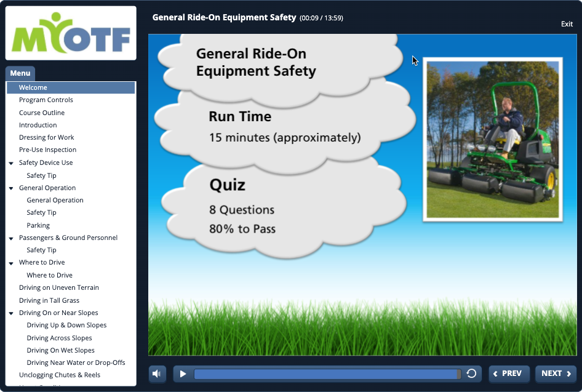Click the ride-on mower photo

click(493, 140)
